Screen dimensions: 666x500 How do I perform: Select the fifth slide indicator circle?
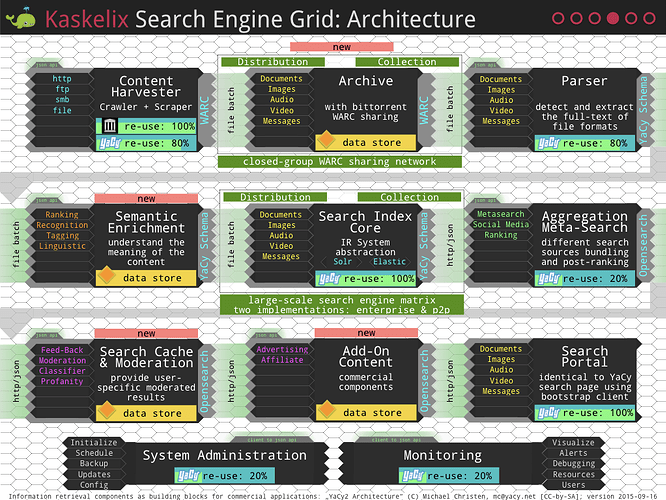click(631, 18)
